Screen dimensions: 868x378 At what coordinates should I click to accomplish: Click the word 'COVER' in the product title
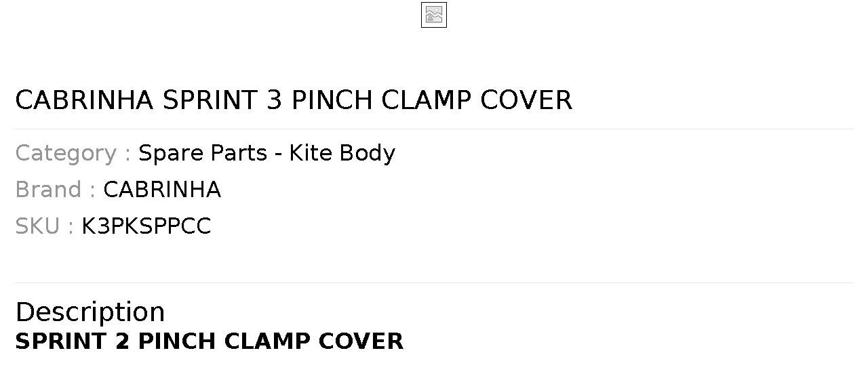tap(526, 100)
